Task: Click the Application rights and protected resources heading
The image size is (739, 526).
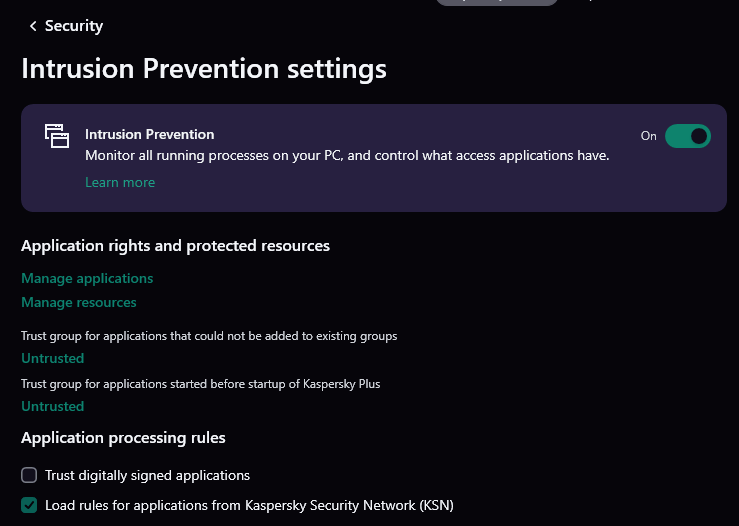Action: [175, 245]
